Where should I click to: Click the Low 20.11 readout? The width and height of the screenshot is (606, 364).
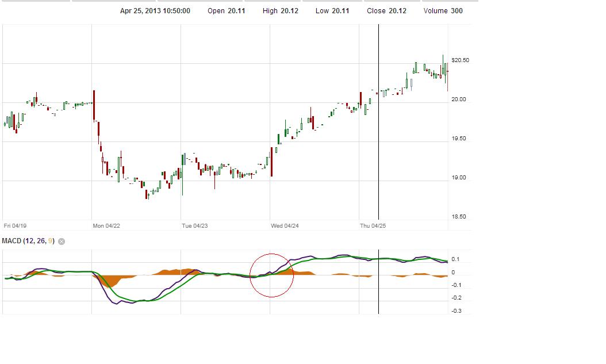[x=332, y=11]
